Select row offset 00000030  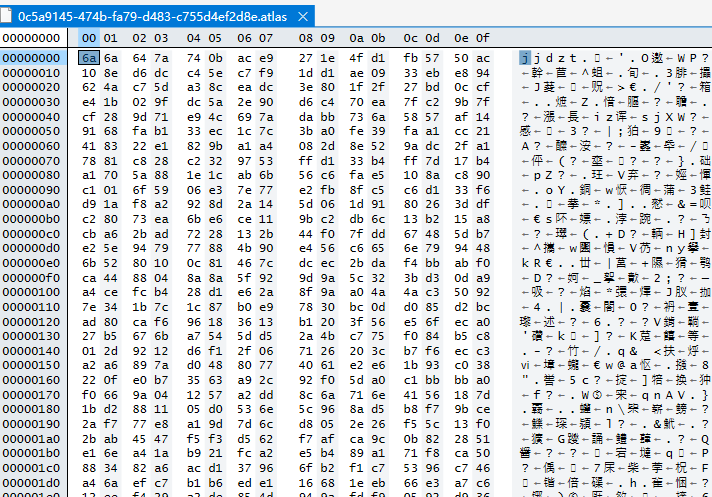pyautogui.click(x=31, y=102)
